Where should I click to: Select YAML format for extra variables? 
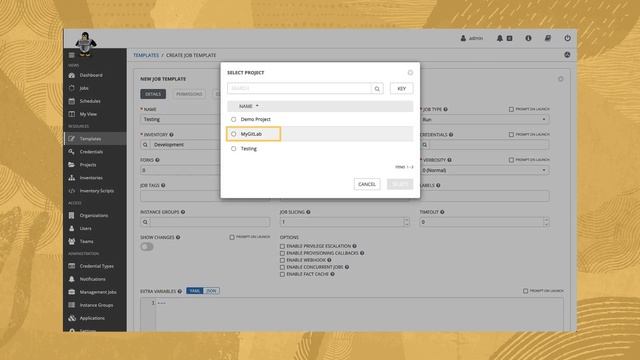195,291
